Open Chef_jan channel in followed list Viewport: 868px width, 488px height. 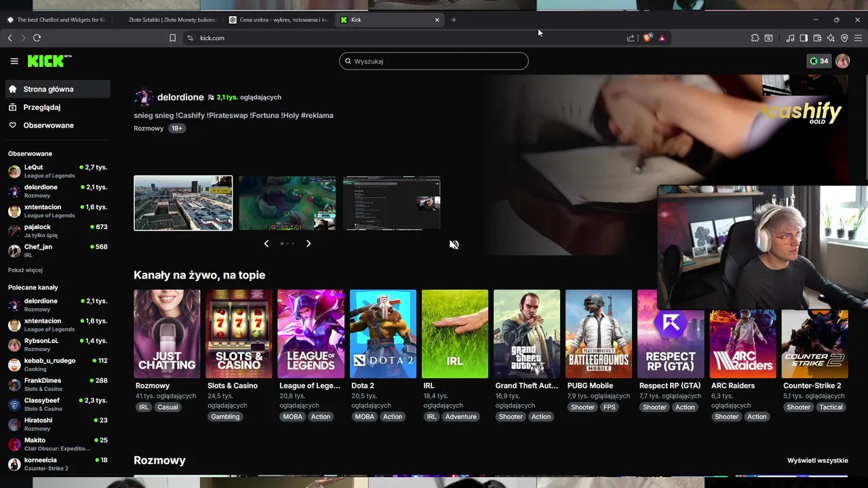coord(58,250)
